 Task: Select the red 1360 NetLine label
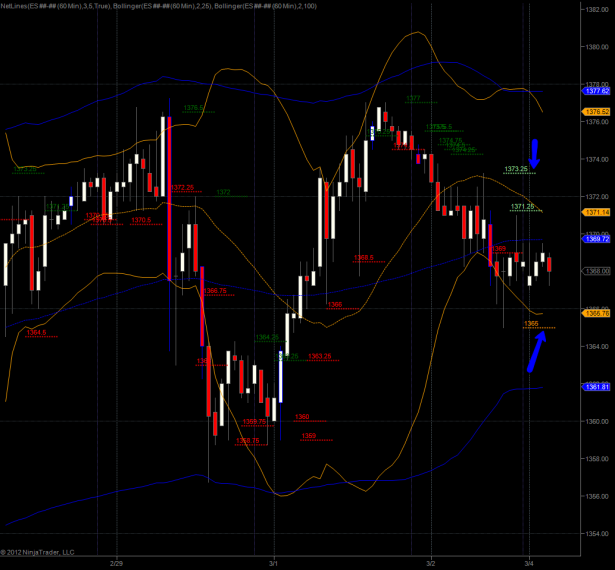click(x=302, y=417)
